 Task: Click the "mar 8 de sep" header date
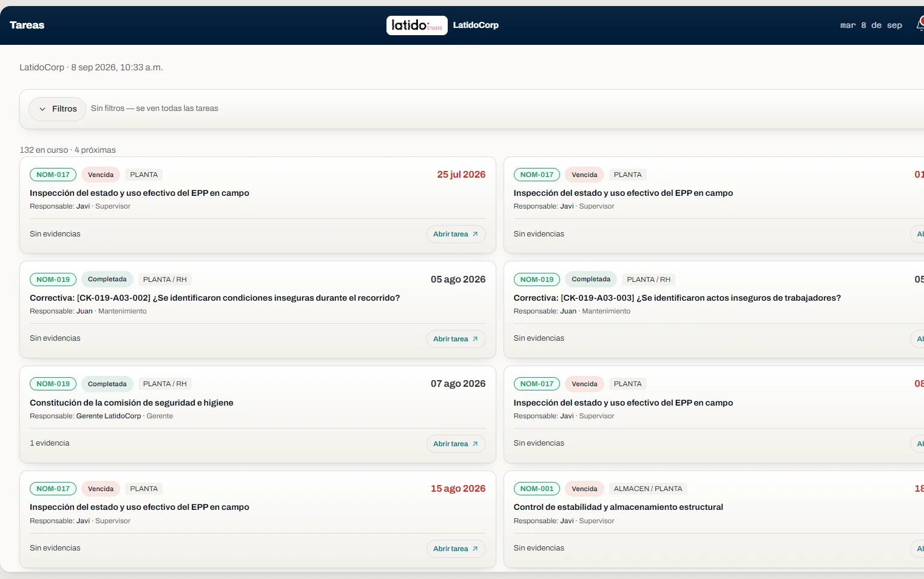click(x=871, y=25)
